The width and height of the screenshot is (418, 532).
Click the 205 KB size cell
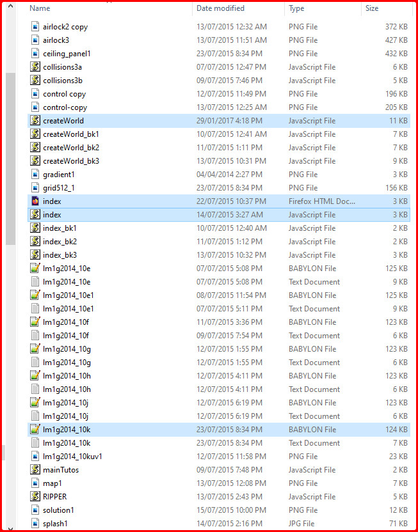(396, 107)
